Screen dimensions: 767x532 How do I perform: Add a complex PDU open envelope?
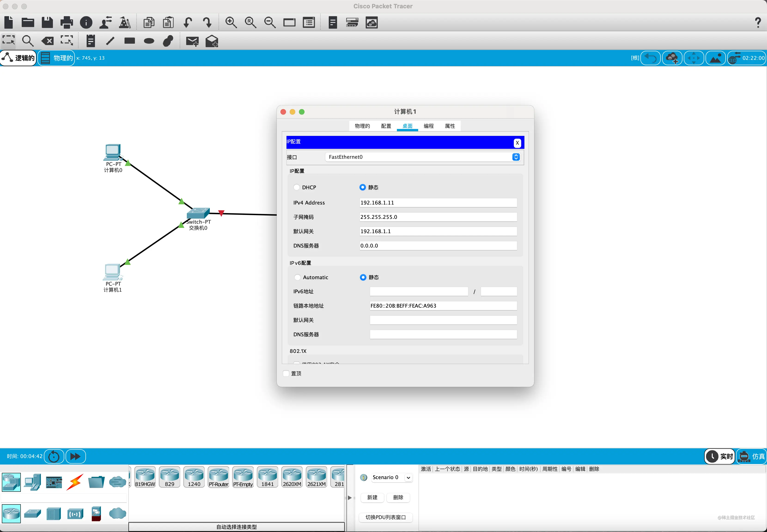(212, 41)
